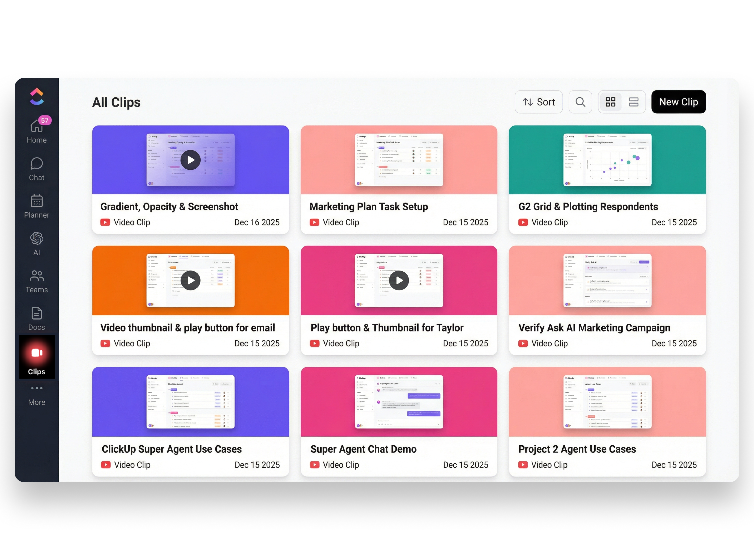
Task: Click the ClickUp logo
Action: [x=37, y=97]
